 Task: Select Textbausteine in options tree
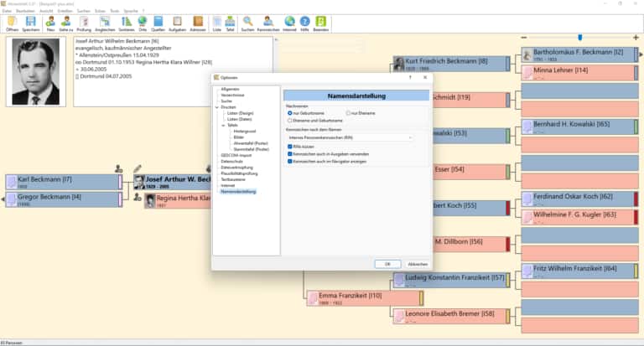coord(233,179)
